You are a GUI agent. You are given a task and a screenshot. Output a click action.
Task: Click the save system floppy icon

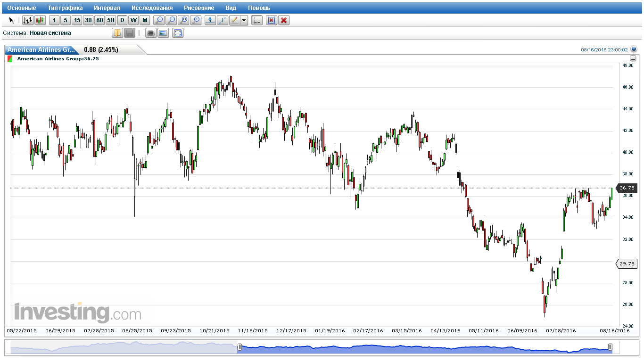click(x=130, y=33)
